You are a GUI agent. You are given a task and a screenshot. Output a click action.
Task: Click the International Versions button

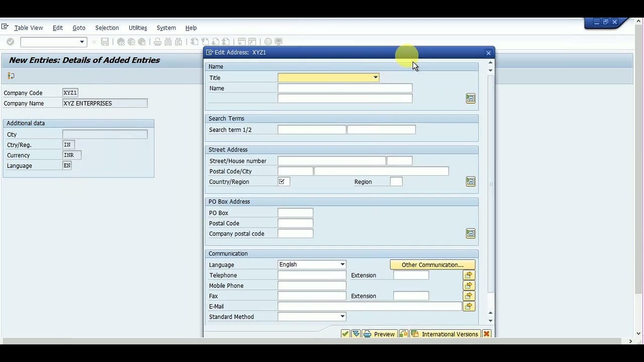445,334
